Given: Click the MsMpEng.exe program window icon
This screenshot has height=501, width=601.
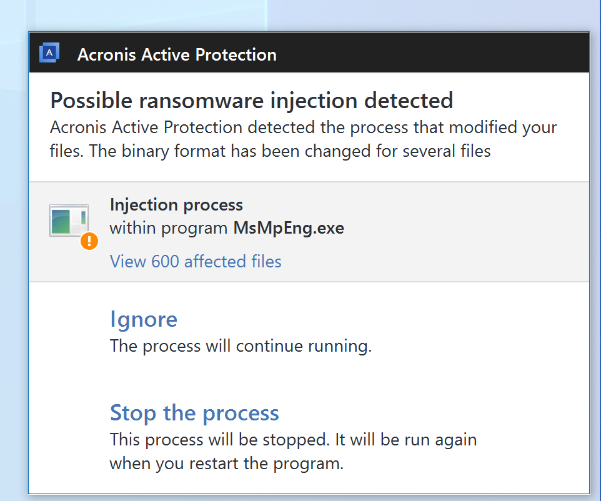Looking at the screenshot, I should 69,220.
